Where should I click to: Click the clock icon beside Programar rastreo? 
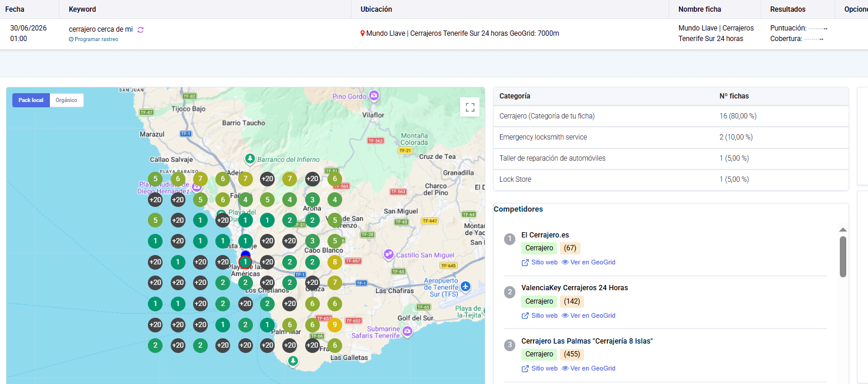71,39
